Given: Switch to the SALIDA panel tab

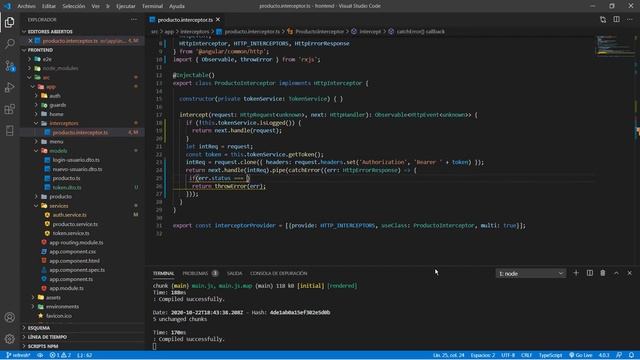Looking at the screenshot, I should [x=234, y=273].
